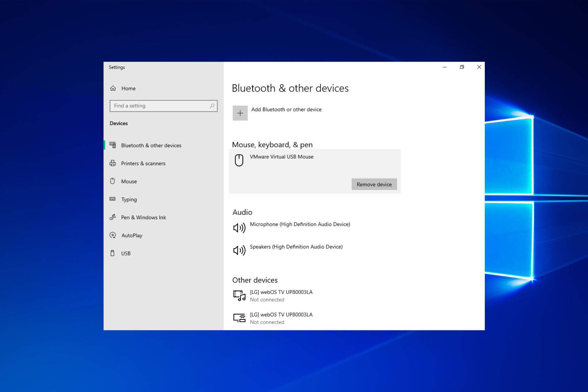
Task: Click the printer icon in sidebar
Action: coord(113,163)
